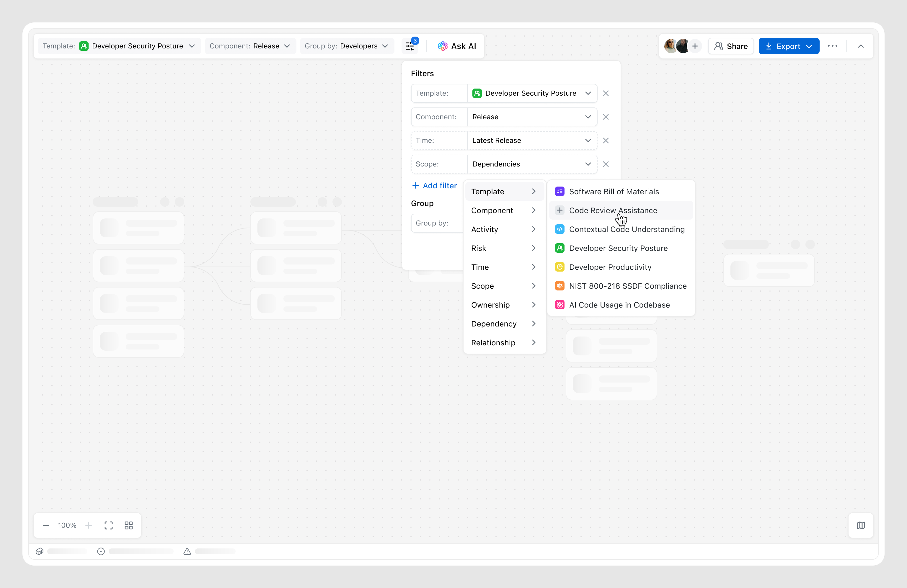Click the grid layout icon

(129, 525)
